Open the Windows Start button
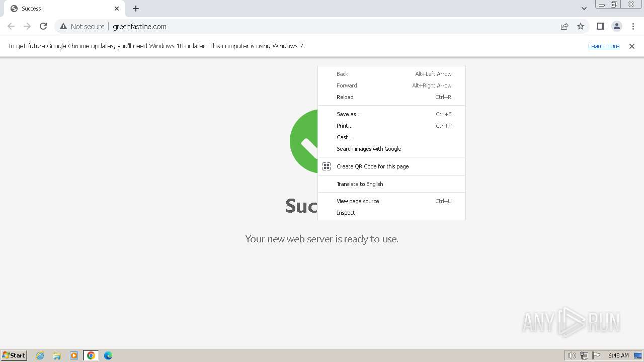644x362 pixels. click(14, 355)
